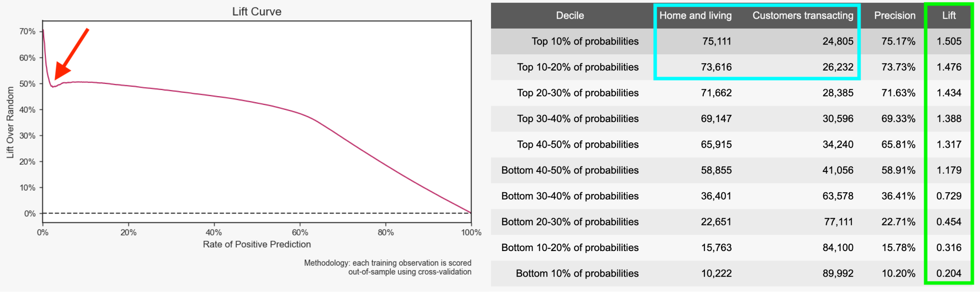Click the methodology note below the chart
Image resolution: width=980 pixels, height=292 pixels.
click(x=387, y=267)
